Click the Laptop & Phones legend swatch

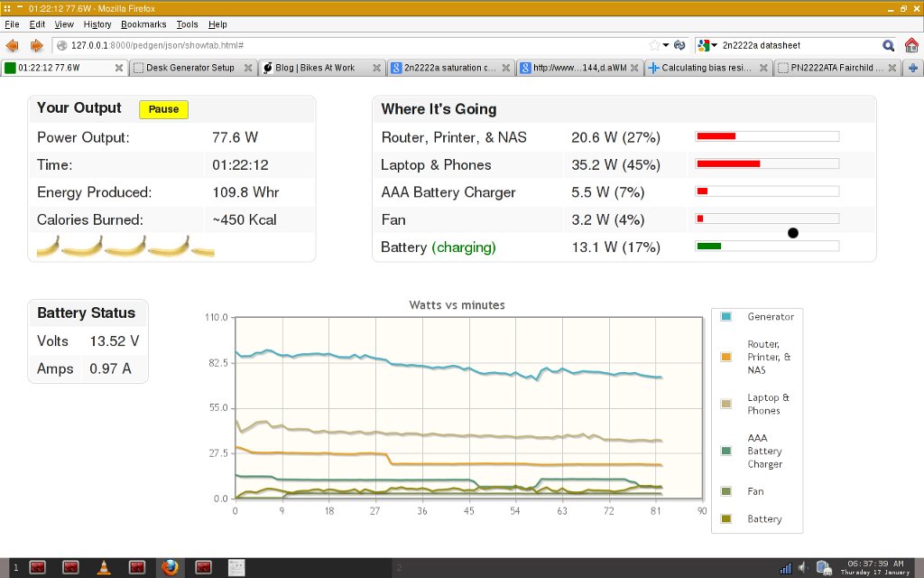pyautogui.click(x=726, y=404)
